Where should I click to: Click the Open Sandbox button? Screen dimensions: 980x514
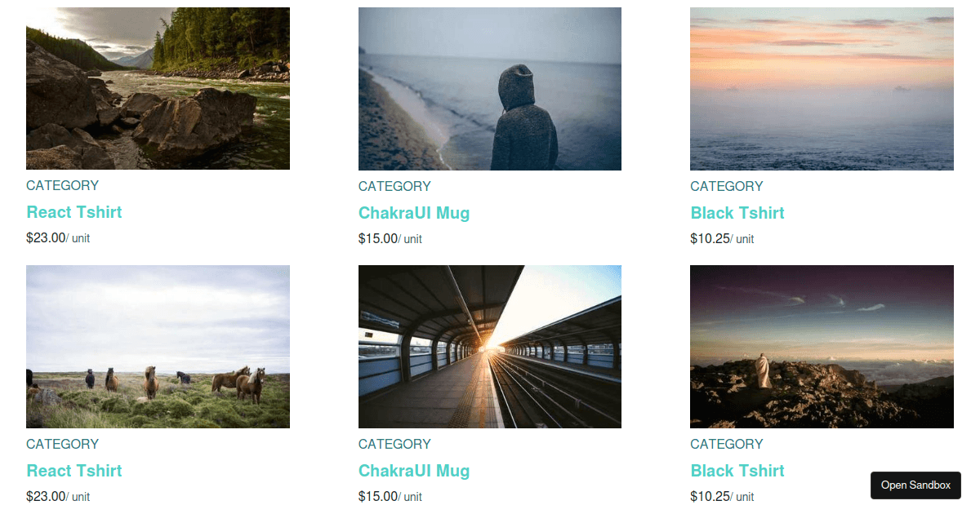[915, 485]
